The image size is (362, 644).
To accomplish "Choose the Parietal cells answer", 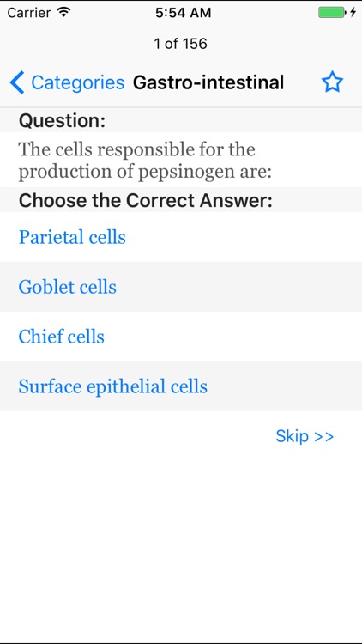I will (x=181, y=237).
